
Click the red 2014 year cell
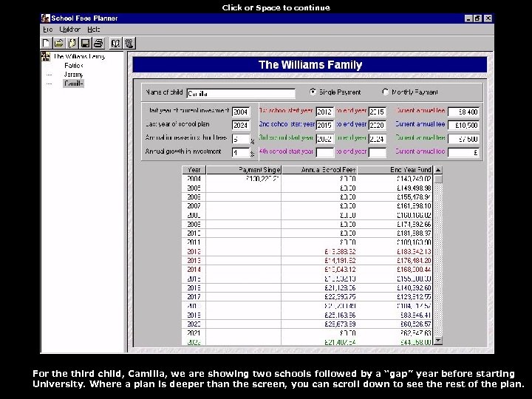194,270
